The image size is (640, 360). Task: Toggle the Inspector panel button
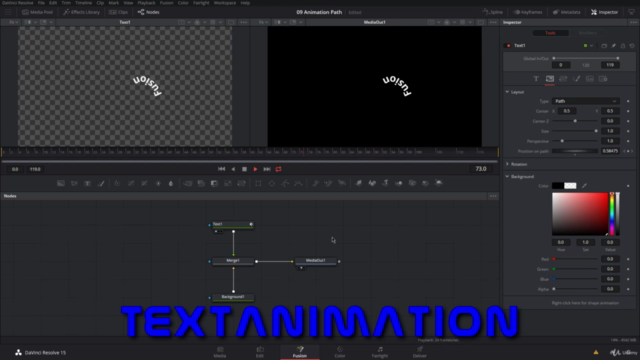click(604, 12)
